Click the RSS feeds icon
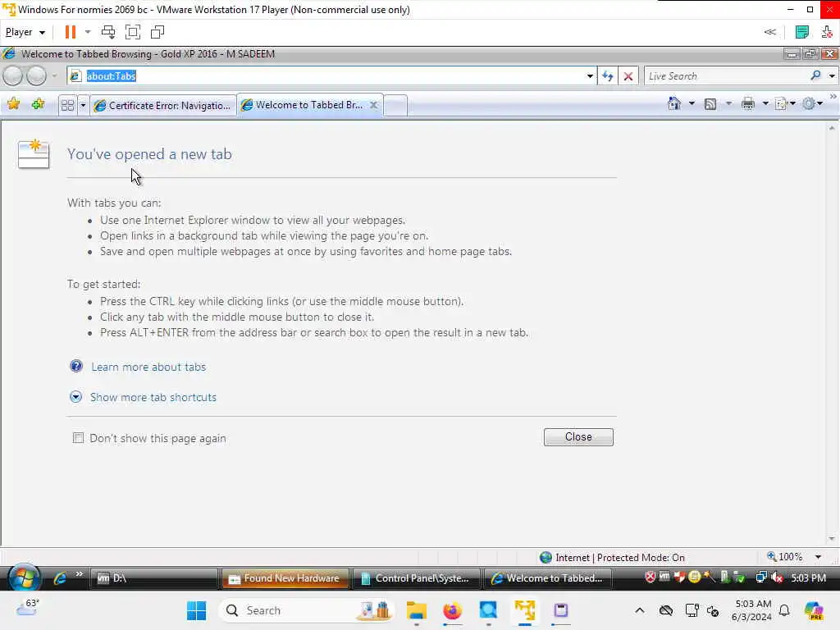The image size is (840, 630). pos(710,104)
